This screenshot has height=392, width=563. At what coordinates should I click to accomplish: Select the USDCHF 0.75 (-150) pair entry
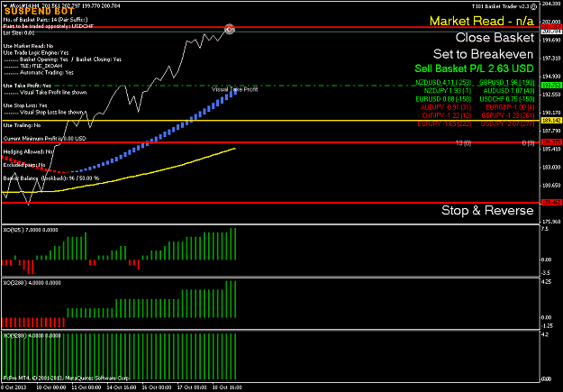click(507, 99)
